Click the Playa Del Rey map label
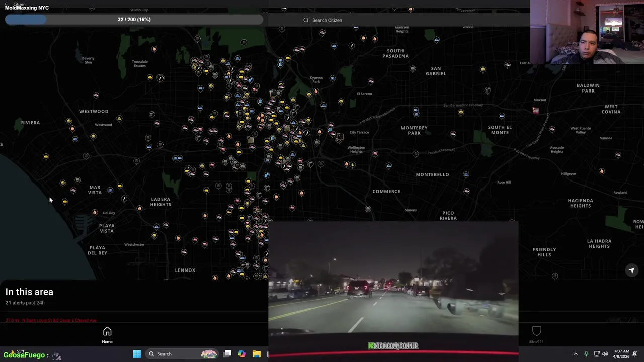The width and height of the screenshot is (644, 362). pos(97,250)
